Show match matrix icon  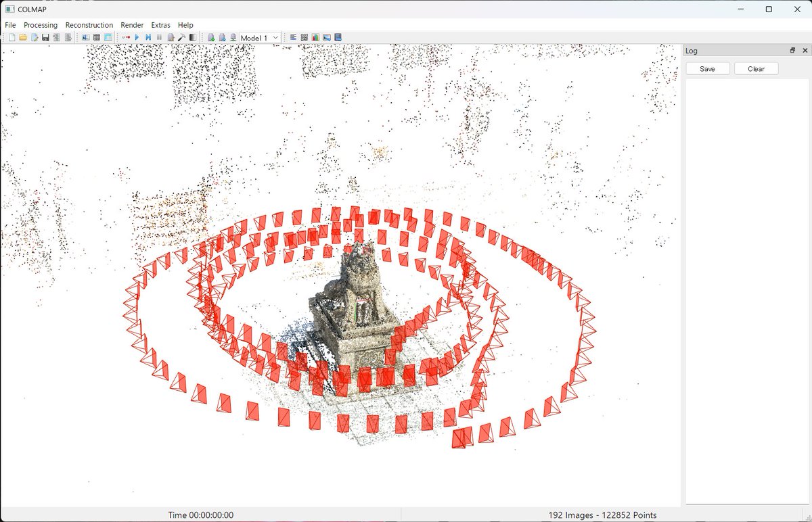click(x=304, y=37)
